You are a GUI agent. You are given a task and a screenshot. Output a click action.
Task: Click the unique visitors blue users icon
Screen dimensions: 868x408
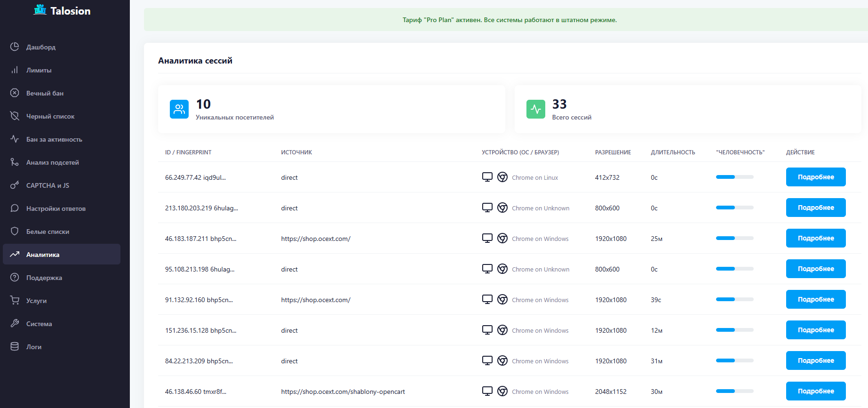pyautogui.click(x=179, y=109)
